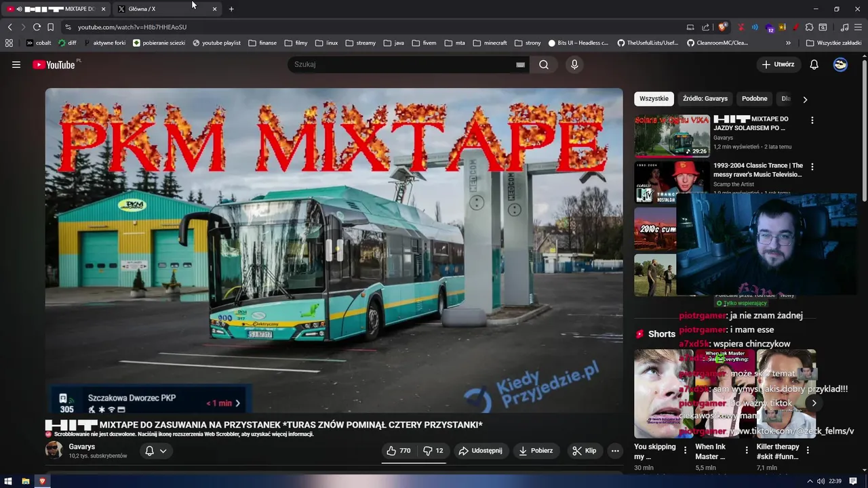Viewport: 868px width, 488px height.
Task: Click the search magnifier button
Action: click(544, 64)
